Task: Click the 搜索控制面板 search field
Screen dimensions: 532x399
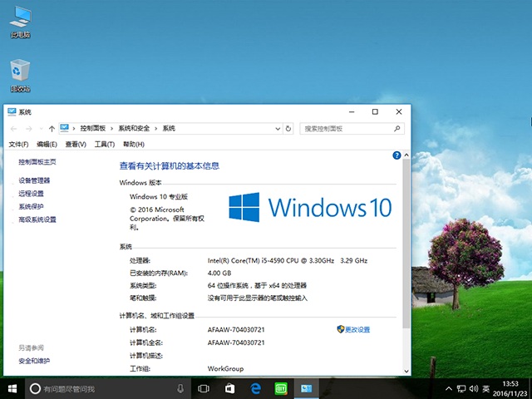Action: coord(347,129)
